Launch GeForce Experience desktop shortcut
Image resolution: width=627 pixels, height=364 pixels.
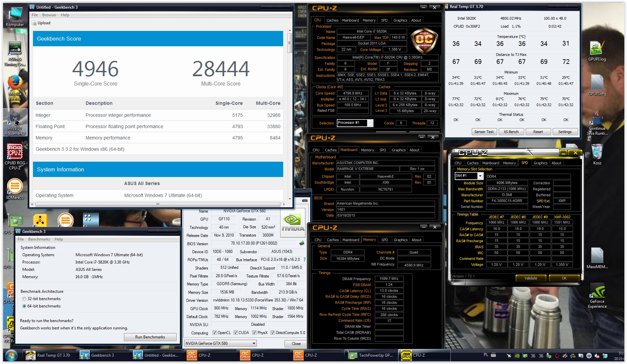click(x=597, y=295)
